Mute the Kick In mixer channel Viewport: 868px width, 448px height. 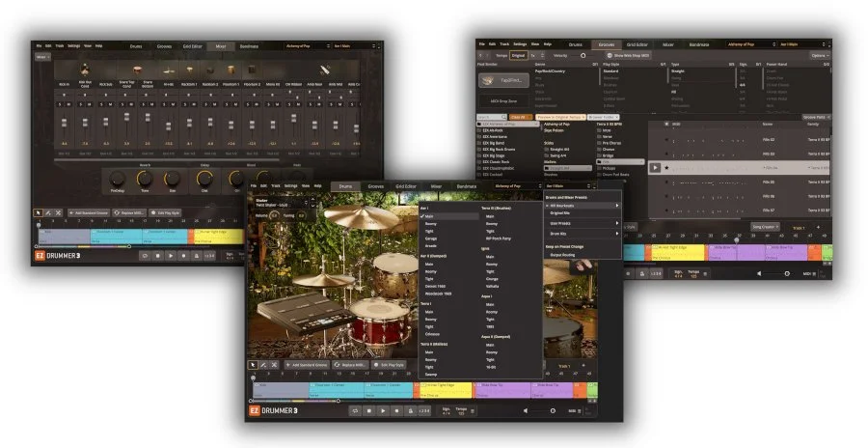pyautogui.click(x=68, y=104)
